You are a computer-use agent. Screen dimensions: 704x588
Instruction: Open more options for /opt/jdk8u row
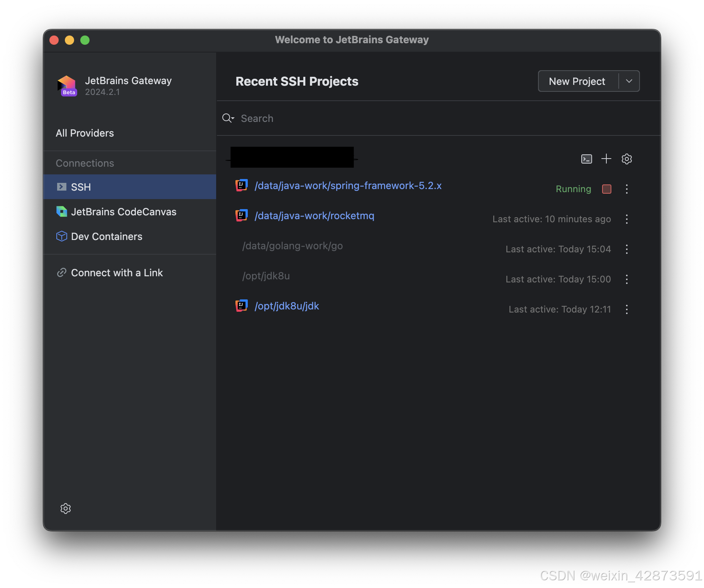pyautogui.click(x=626, y=279)
